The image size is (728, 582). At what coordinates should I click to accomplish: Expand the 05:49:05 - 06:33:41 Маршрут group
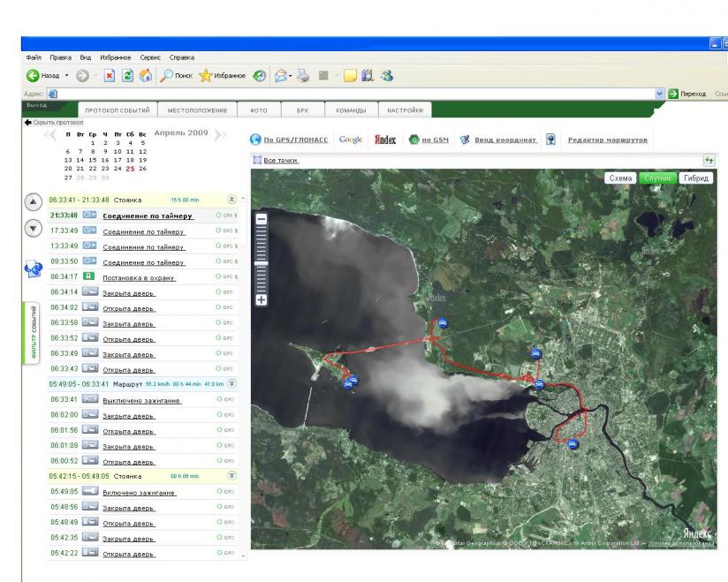tap(232, 383)
